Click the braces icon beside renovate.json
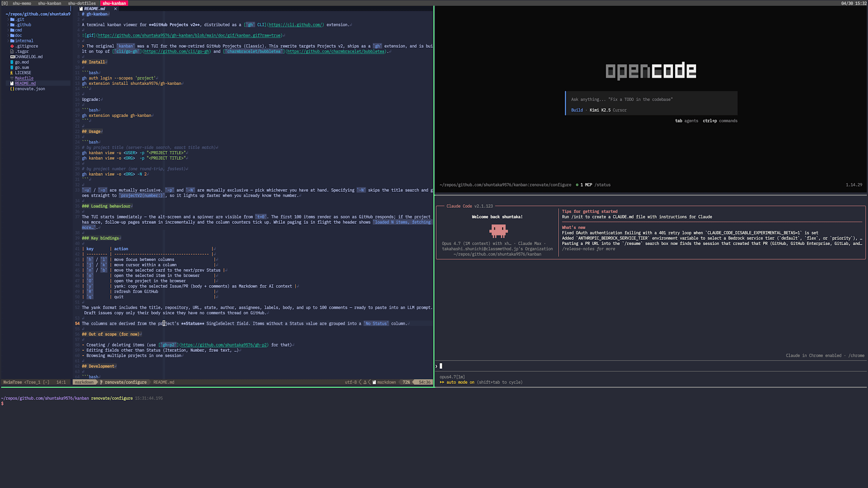Image resolution: width=868 pixels, height=488 pixels. click(12, 89)
